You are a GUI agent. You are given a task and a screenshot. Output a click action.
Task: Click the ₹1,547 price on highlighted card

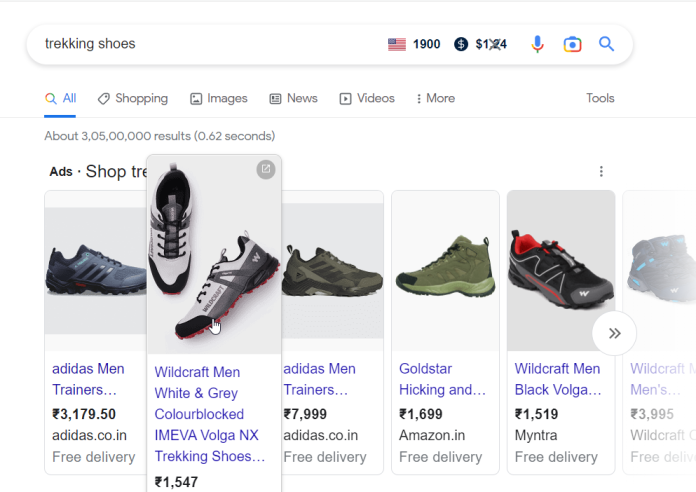(176, 482)
